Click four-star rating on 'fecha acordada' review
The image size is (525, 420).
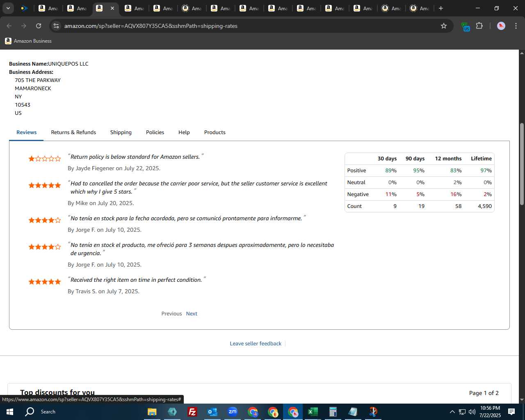[44, 220]
